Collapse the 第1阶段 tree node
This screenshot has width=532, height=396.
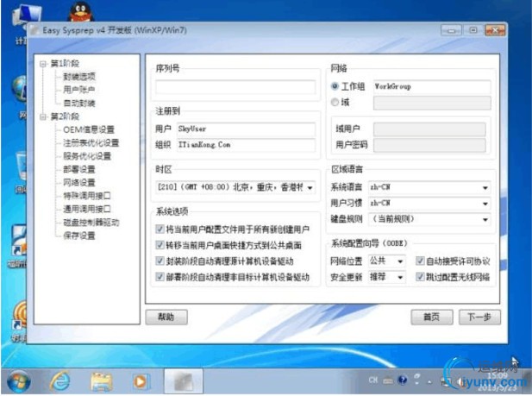[43, 64]
